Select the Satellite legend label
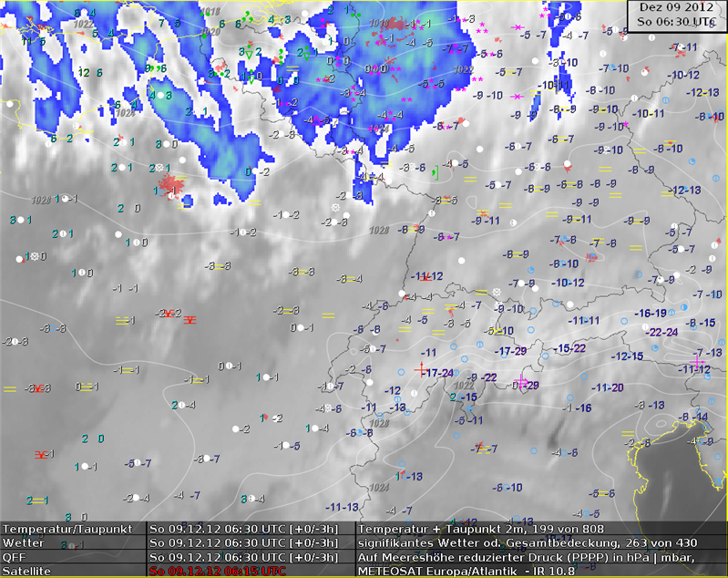 [27, 571]
